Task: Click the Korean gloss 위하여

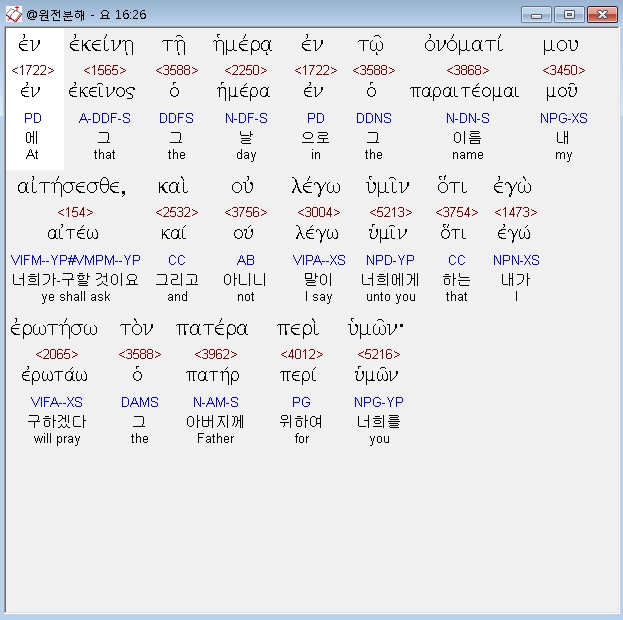Action: (301, 421)
